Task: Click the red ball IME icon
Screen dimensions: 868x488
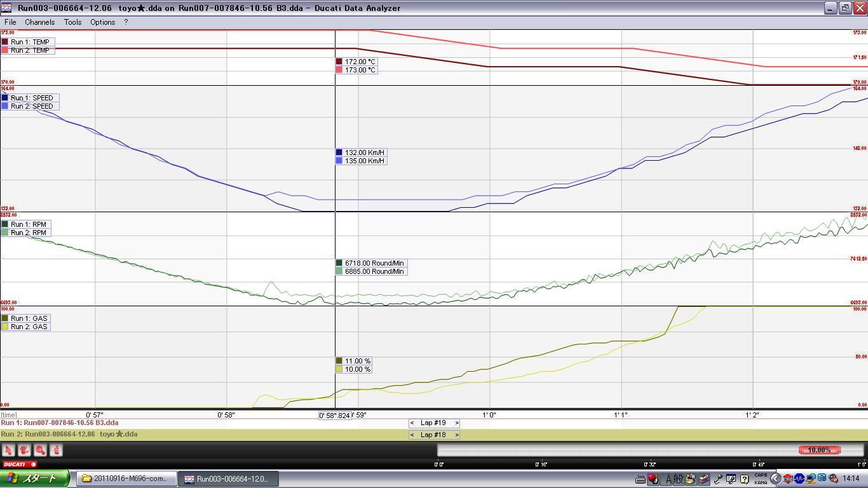Action: point(653,478)
